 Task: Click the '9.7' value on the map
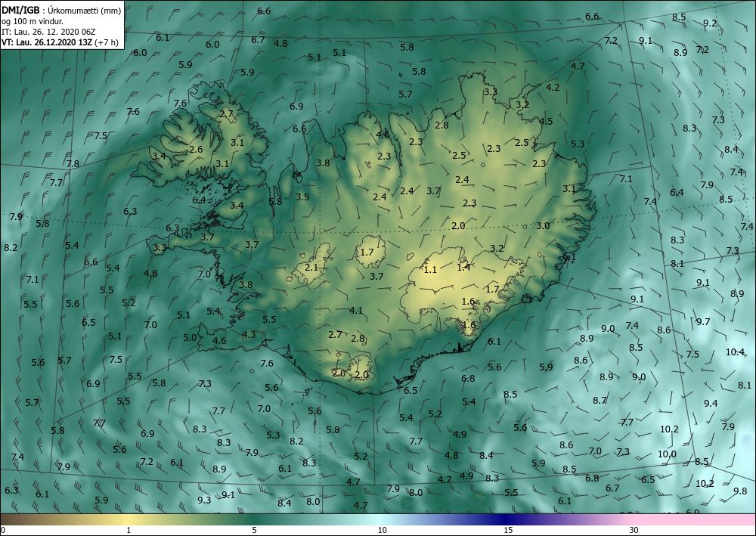pyautogui.click(x=703, y=321)
